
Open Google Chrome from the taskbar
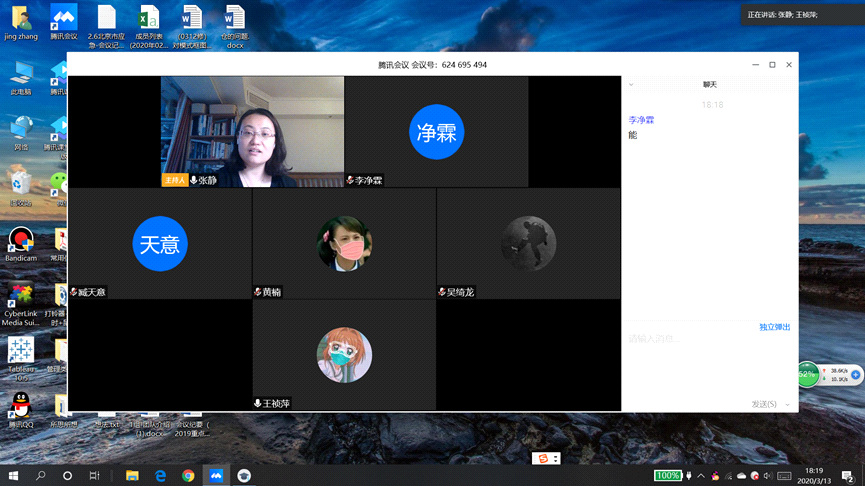pos(188,476)
